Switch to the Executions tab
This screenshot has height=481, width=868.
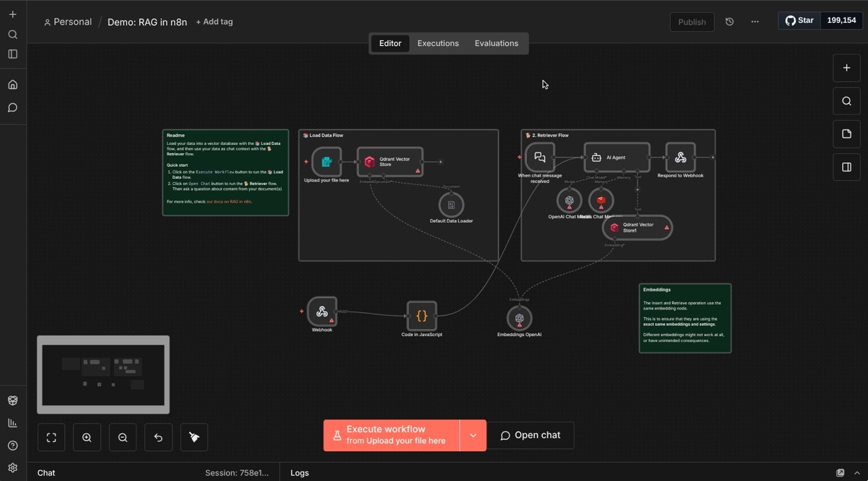[x=438, y=43]
